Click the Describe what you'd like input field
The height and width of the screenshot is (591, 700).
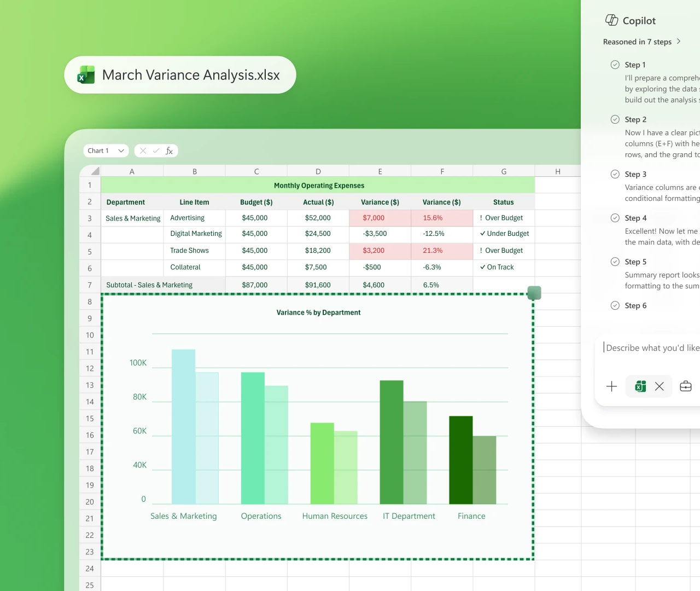pos(651,348)
